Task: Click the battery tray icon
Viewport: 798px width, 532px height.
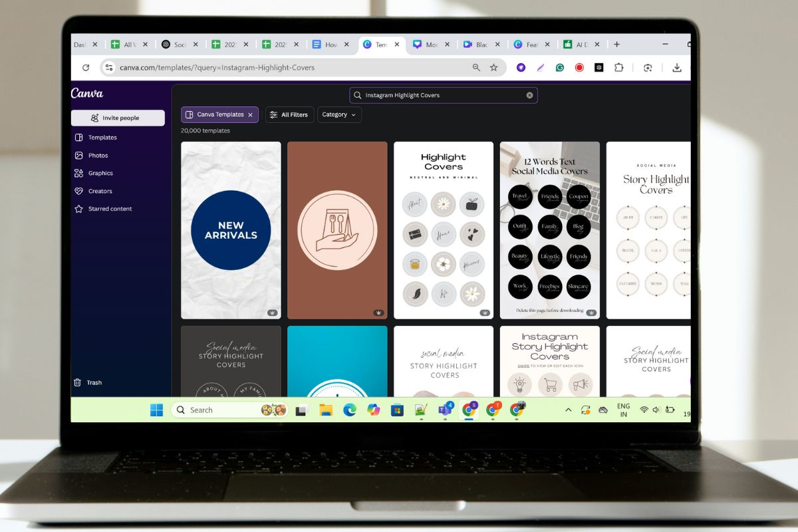Action: [x=670, y=410]
